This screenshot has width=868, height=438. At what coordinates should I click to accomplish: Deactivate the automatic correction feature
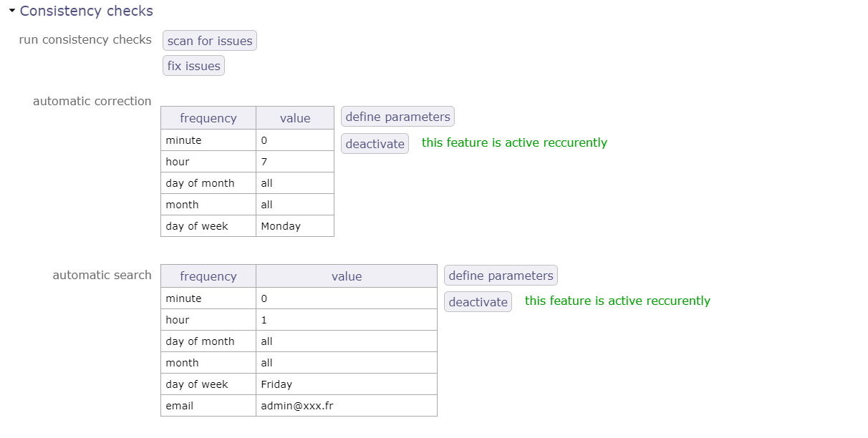point(375,144)
